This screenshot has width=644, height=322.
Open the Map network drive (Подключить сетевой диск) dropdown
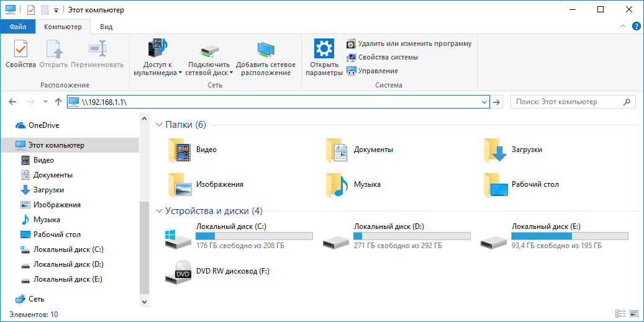pyautogui.click(x=231, y=73)
